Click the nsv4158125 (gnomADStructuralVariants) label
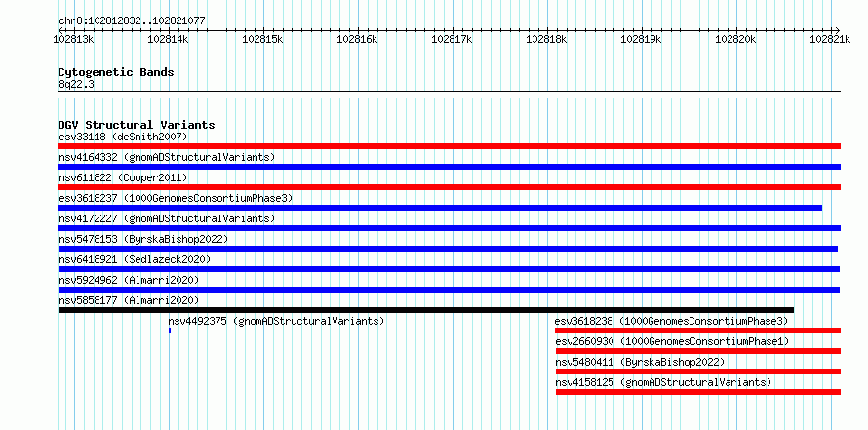868x430 pixels. [x=663, y=382]
